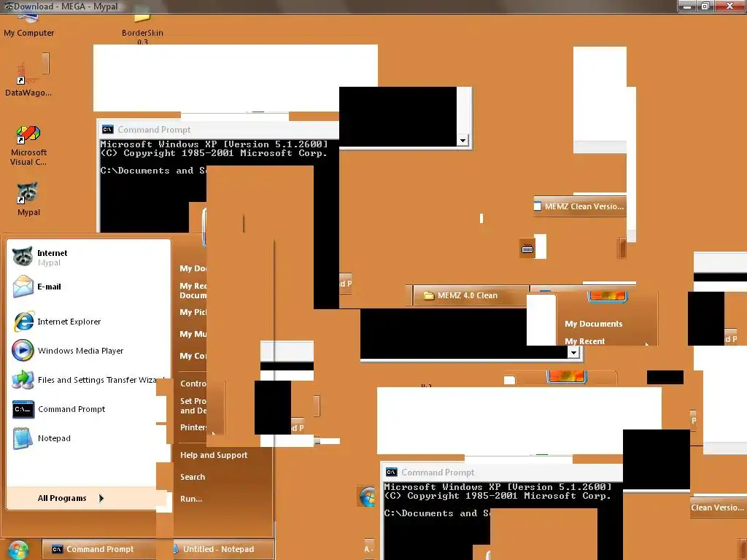Open Windows Media Player from Start menu
The image size is (747, 560).
80,351
